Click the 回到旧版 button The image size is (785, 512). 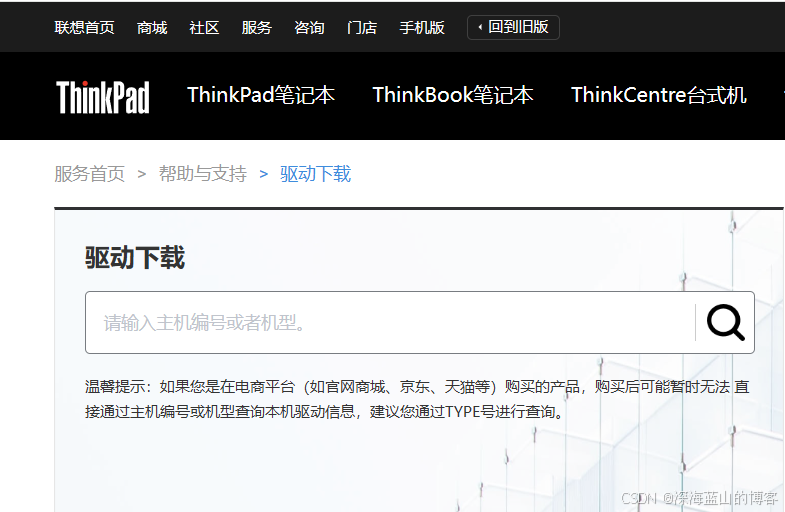(513, 27)
